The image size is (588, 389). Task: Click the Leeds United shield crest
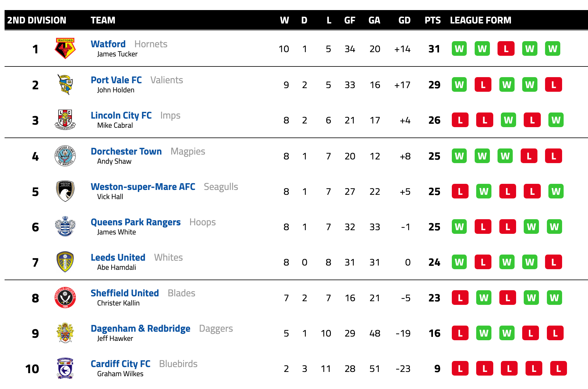(x=65, y=262)
